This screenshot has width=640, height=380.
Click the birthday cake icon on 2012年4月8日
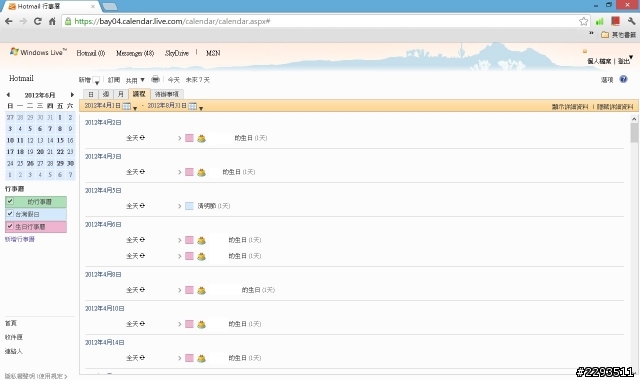(x=201, y=290)
